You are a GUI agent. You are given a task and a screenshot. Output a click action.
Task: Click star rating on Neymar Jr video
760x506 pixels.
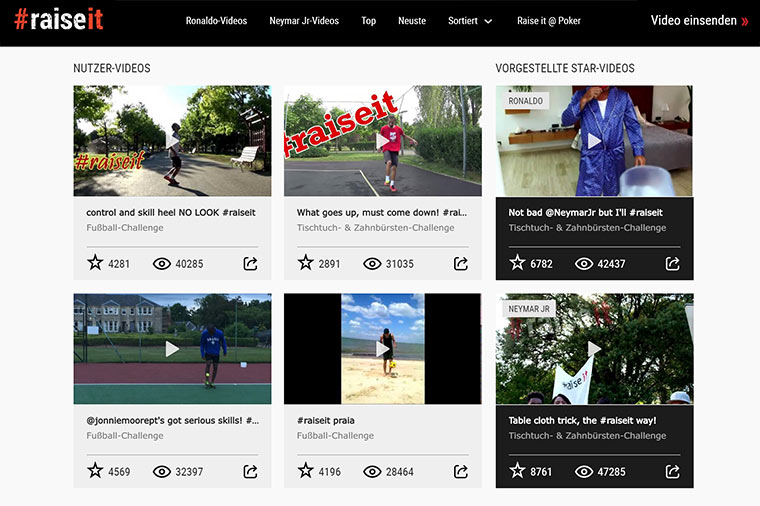coord(517,471)
